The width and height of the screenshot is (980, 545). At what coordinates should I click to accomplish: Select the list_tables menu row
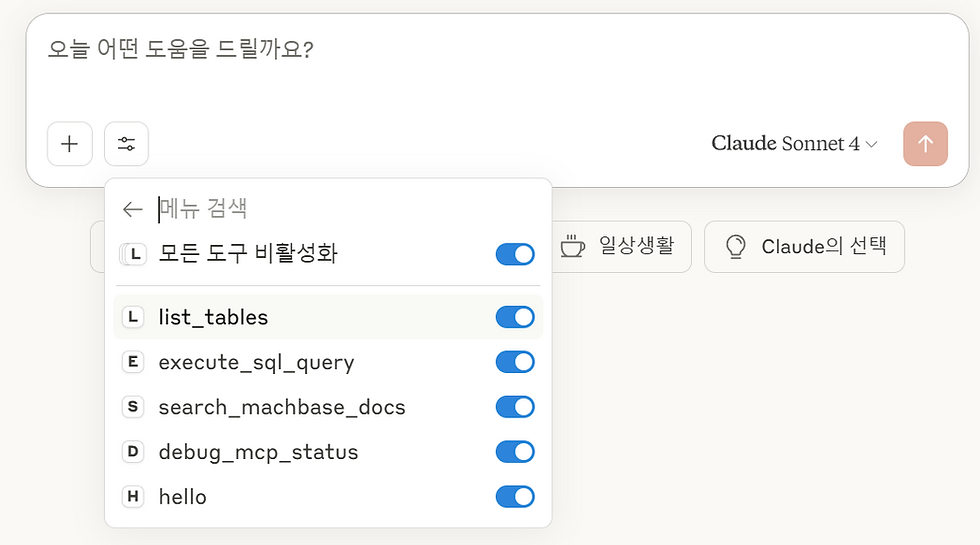[x=328, y=317]
